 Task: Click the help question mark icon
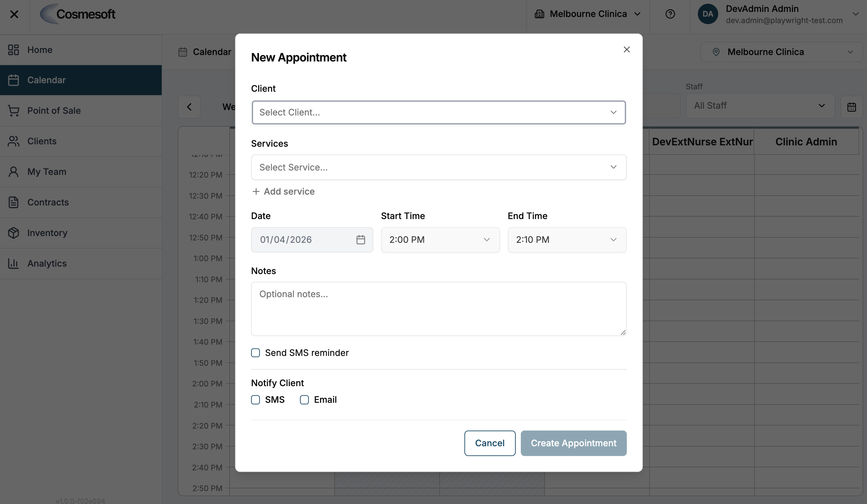coord(670,14)
